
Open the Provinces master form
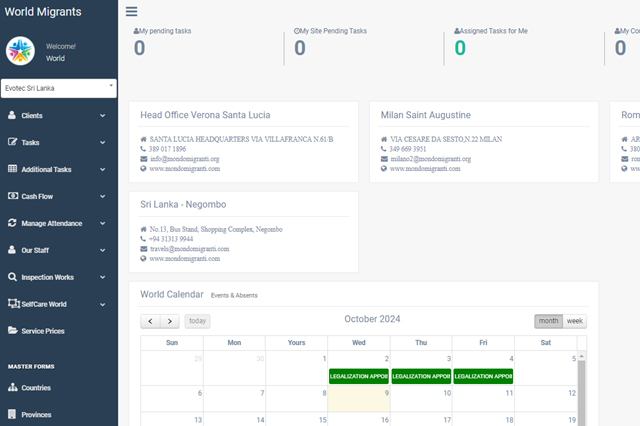[36, 414]
